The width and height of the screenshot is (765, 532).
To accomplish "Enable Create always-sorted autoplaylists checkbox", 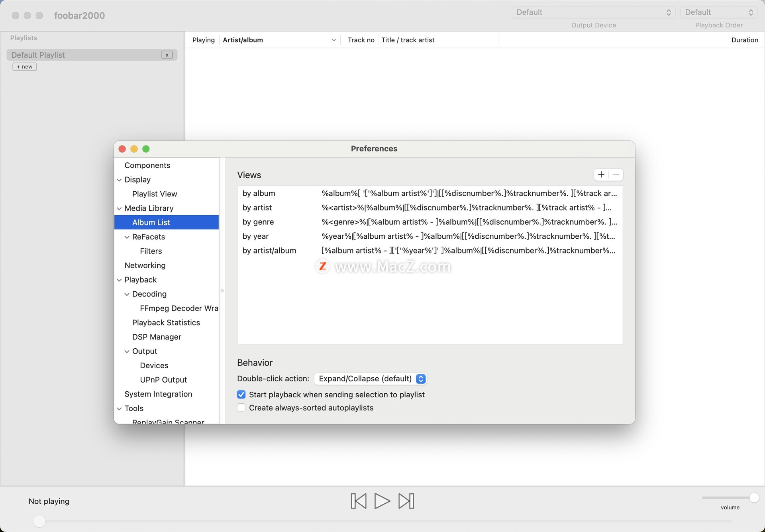I will [x=241, y=408].
